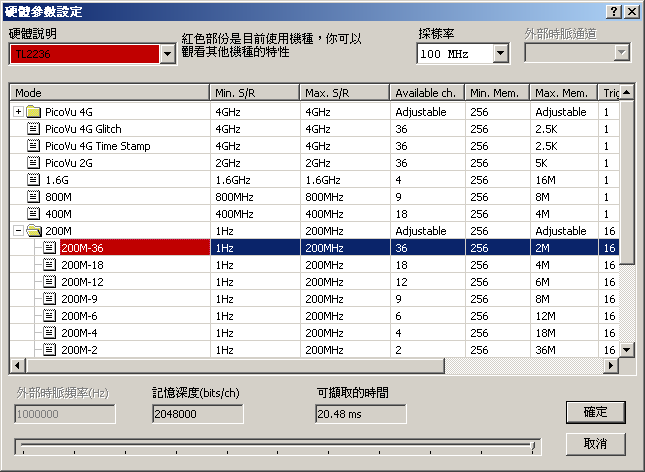645x472 pixels.
Task: Click the 1.6G mode document icon
Action: pos(33,179)
